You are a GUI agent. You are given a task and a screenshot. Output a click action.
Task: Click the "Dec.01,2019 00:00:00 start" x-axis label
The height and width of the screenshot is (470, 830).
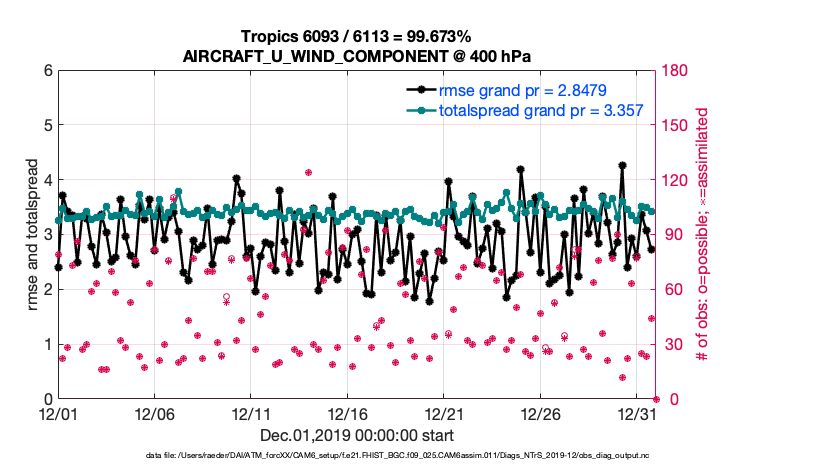coord(357,435)
